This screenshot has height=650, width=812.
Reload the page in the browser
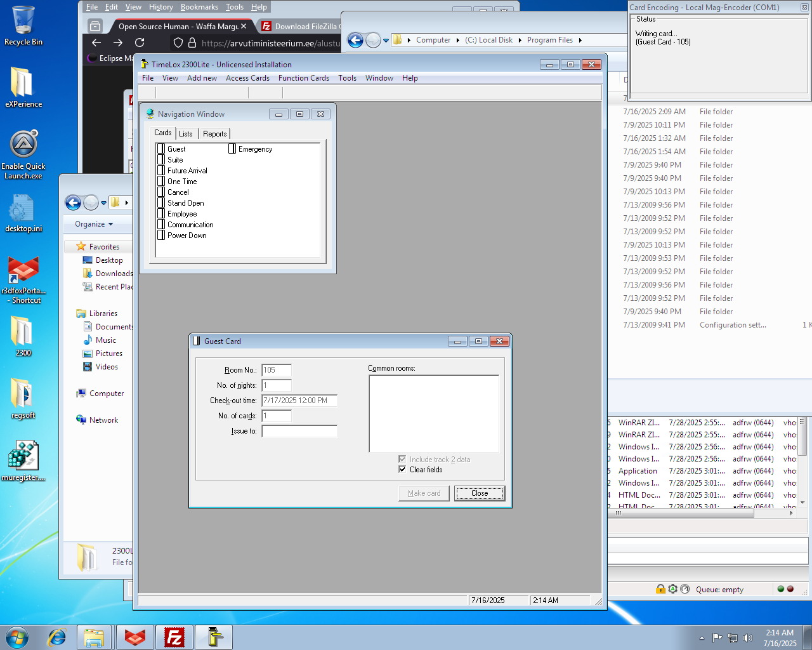140,43
